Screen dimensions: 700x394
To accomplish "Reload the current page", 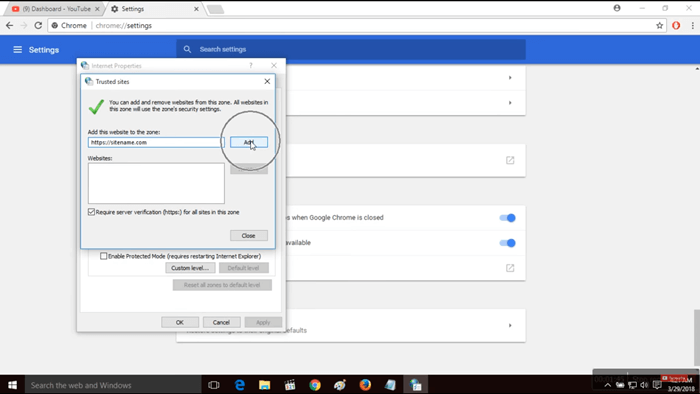I will (38, 25).
